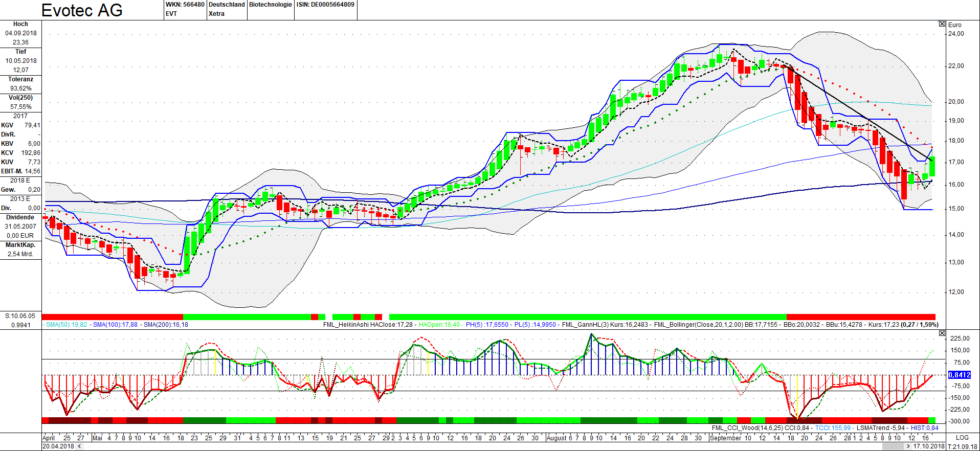
Task: Click the high date 04.09.2018
Action: click(21, 33)
